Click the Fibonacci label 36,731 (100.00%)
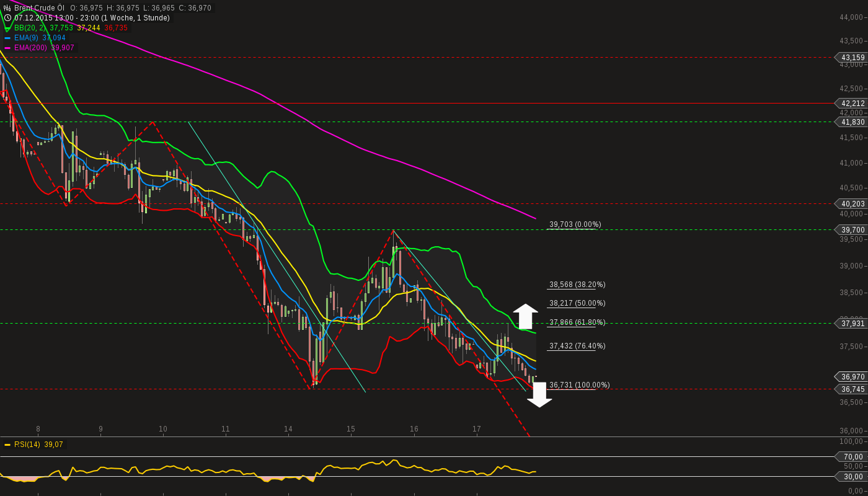This screenshot has width=868, height=496. pos(580,385)
